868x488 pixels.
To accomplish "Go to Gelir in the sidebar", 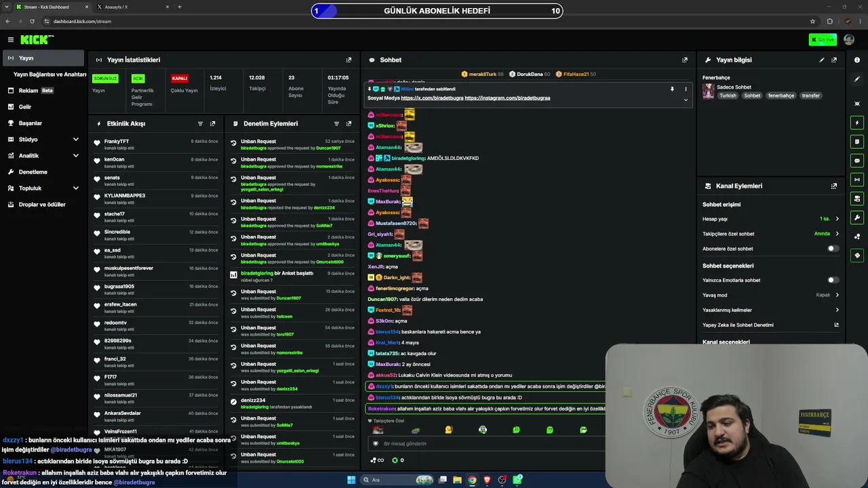I will coord(43,106).
